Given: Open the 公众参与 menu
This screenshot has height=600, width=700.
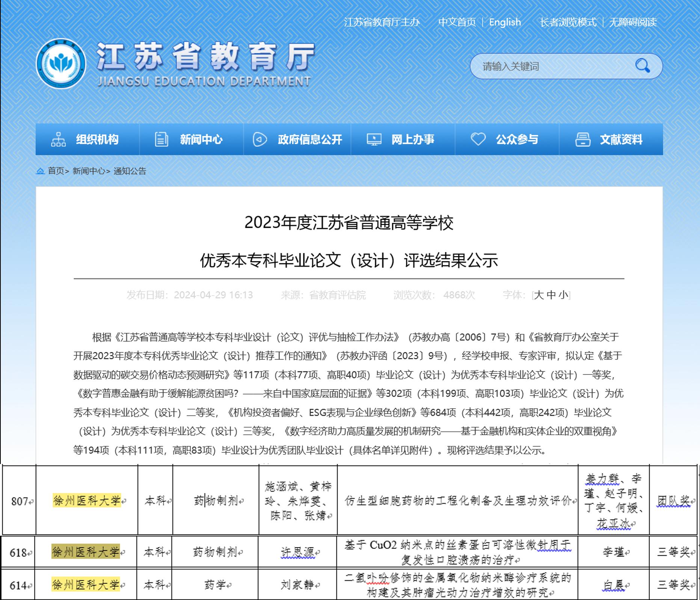Looking at the screenshot, I should (x=507, y=139).
